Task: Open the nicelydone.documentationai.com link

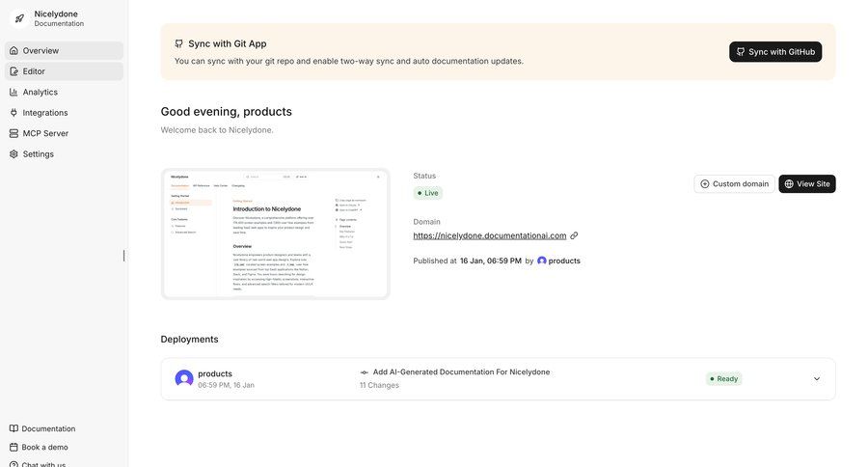Action: tap(490, 235)
